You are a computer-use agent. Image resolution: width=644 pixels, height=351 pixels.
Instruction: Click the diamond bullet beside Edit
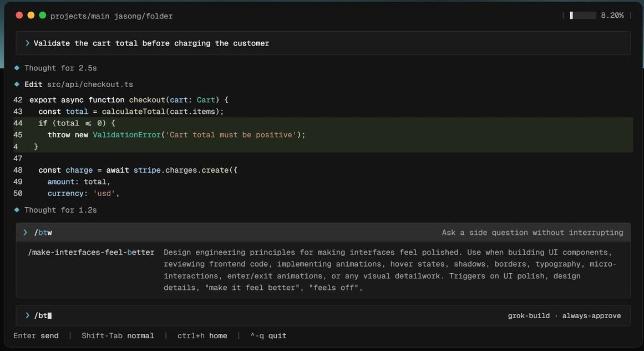point(17,84)
